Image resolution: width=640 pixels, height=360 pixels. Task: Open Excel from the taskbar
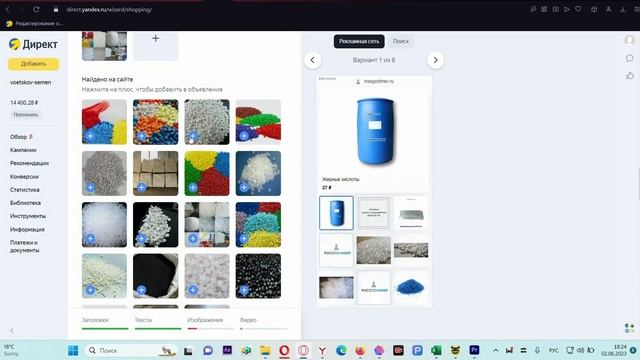point(436,350)
